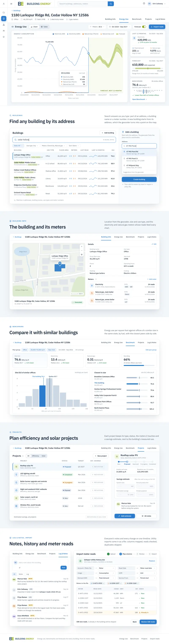Click the Add building button

point(108,133)
